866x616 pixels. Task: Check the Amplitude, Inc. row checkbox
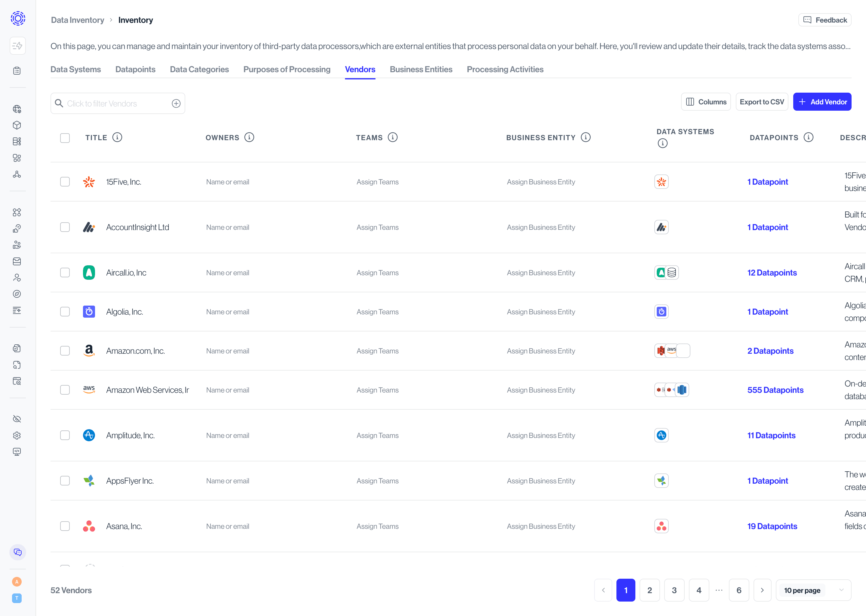pyautogui.click(x=65, y=436)
